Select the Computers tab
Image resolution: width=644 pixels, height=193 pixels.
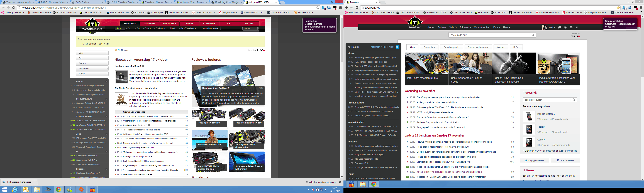pyautogui.click(x=429, y=47)
